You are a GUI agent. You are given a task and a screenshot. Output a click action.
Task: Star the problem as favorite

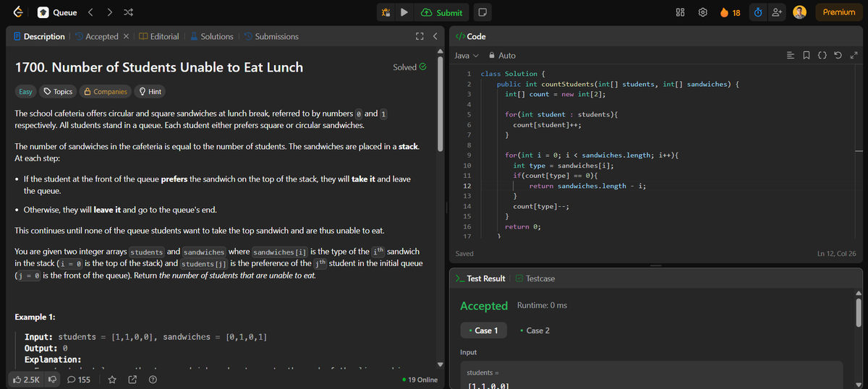pyautogui.click(x=113, y=379)
